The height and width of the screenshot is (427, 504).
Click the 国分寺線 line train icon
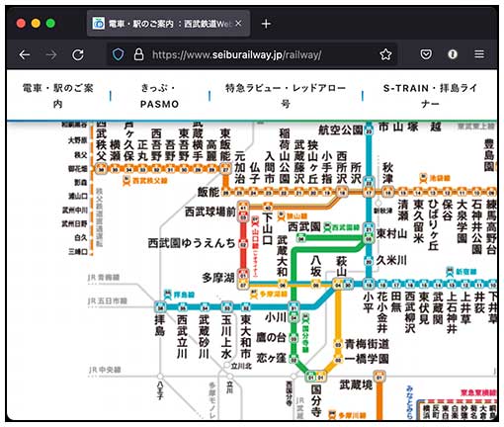point(305,318)
